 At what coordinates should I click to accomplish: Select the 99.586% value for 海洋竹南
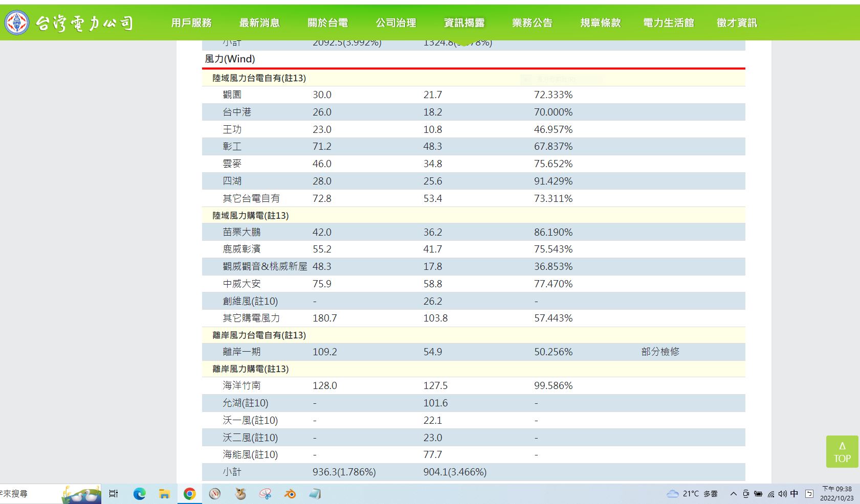pos(553,385)
